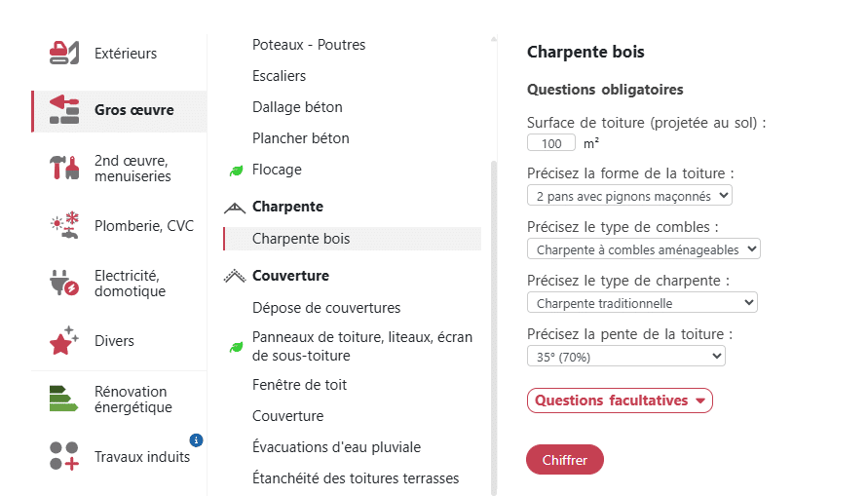Click the Travaux induits info badge

click(x=196, y=439)
